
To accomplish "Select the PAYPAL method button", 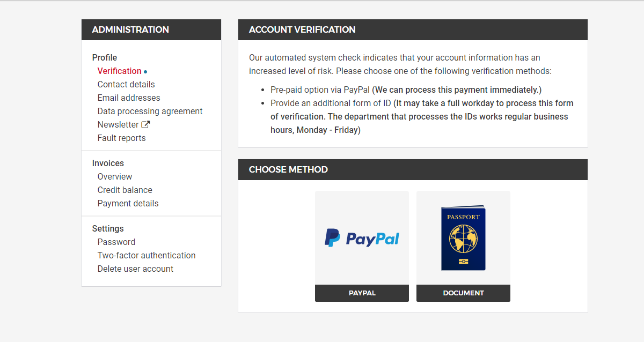I will point(362,293).
